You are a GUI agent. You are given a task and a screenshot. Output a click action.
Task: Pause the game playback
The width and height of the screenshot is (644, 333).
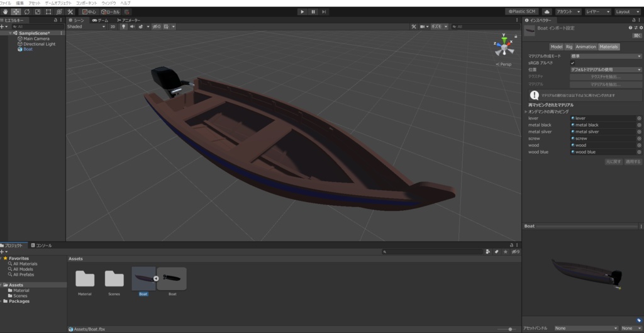click(313, 12)
